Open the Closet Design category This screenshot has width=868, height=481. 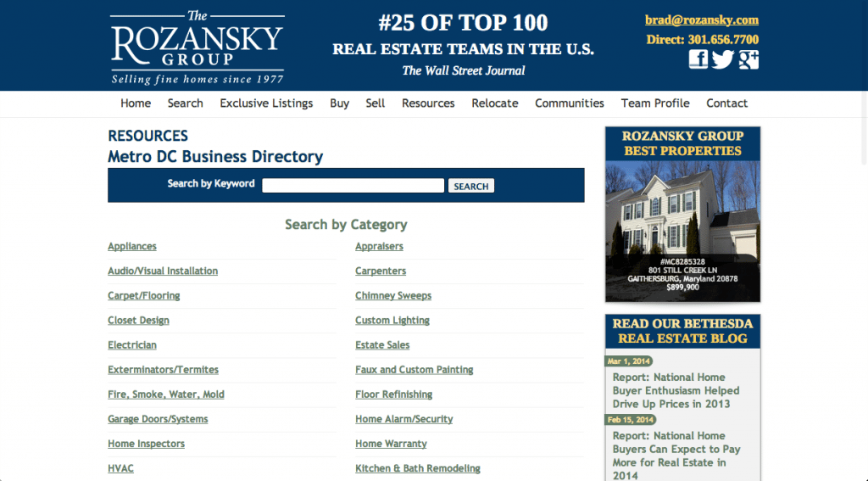pyautogui.click(x=138, y=321)
